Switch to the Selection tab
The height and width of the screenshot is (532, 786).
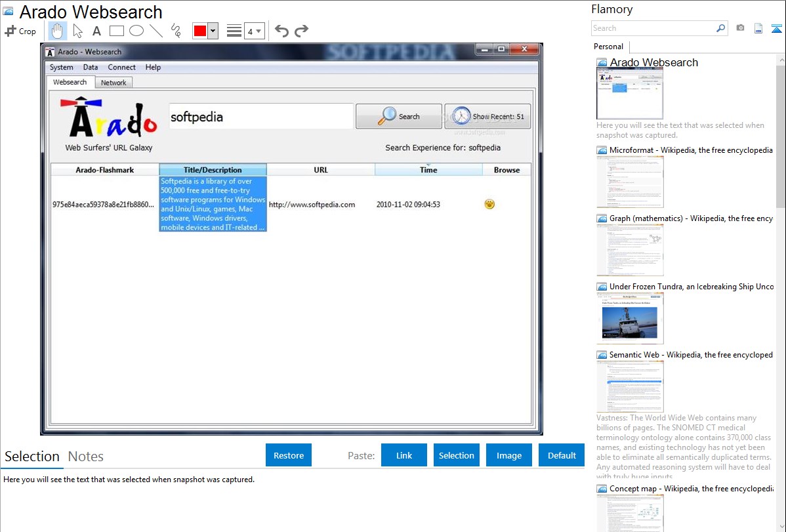point(32,457)
